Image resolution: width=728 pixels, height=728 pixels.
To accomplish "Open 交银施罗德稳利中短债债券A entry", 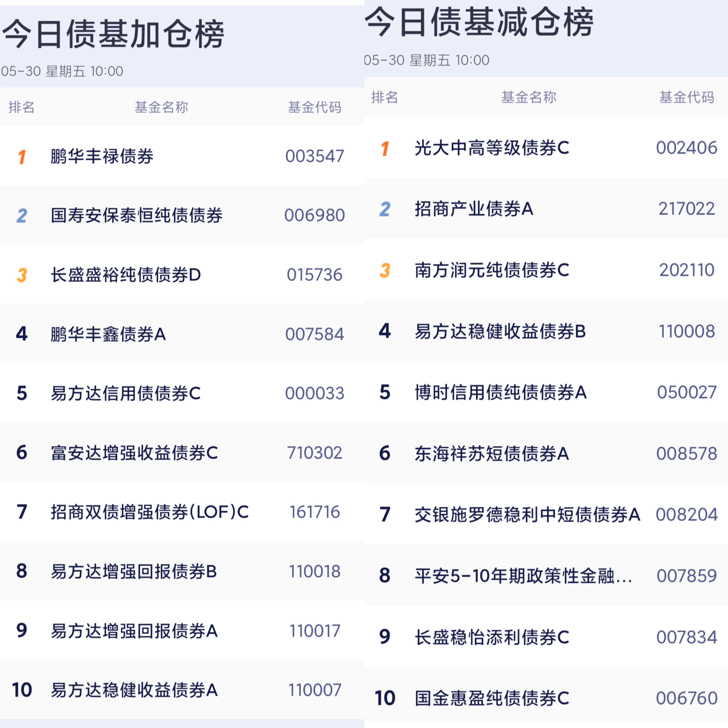I will tap(527, 514).
